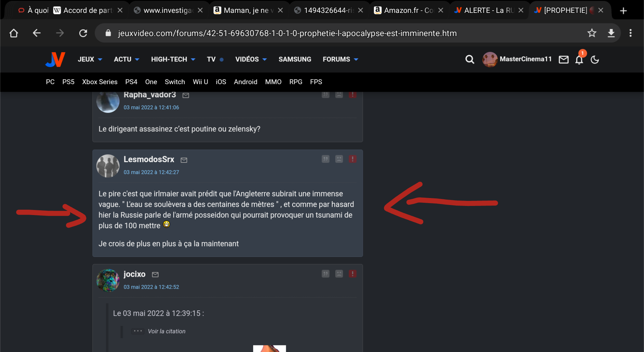Open the PS4 platform link
This screenshot has height=352, width=644.
[x=131, y=82]
